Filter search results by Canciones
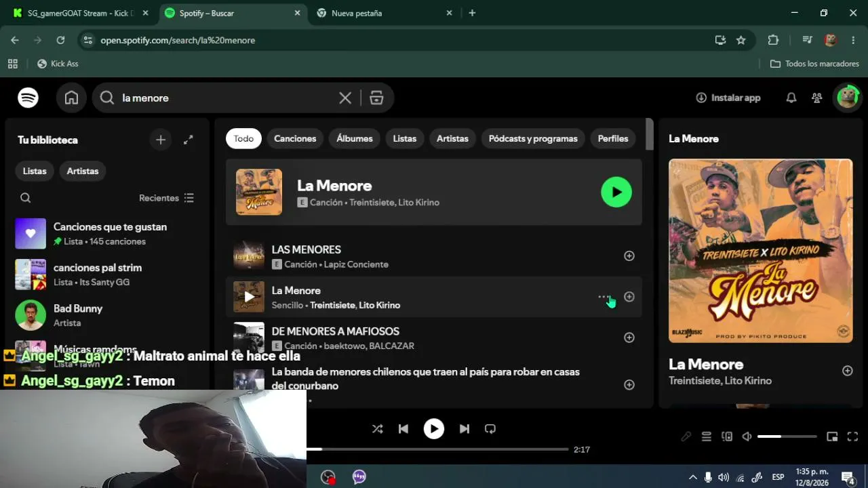Screen dimensions: 868x488 pos(295,138)
